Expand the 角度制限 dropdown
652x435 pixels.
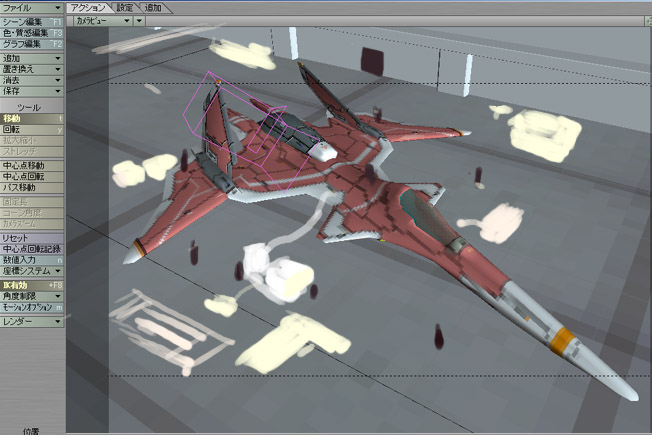click(x=32, y=296)
